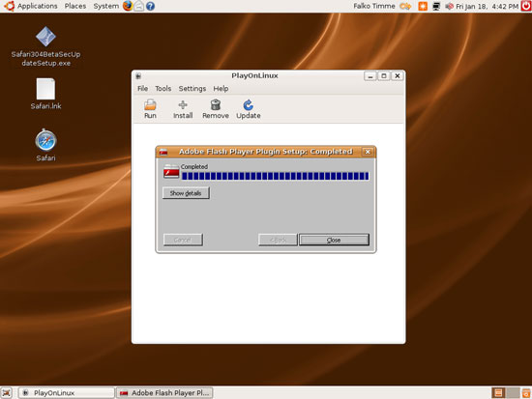Image resolution: width=532 pixels, height=399 pixels.
Task: Switch to Adobe Flash Player taskbar entry
Action: click(x=164, y=393)
